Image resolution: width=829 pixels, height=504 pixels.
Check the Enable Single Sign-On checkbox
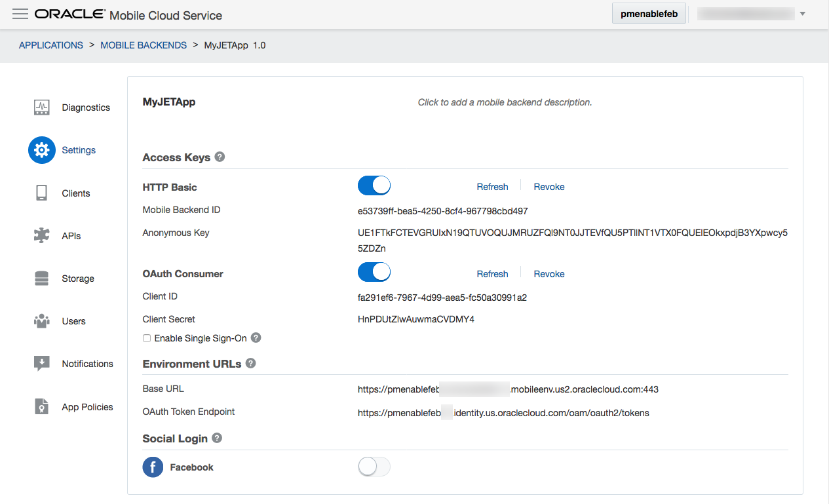point(147,338)
